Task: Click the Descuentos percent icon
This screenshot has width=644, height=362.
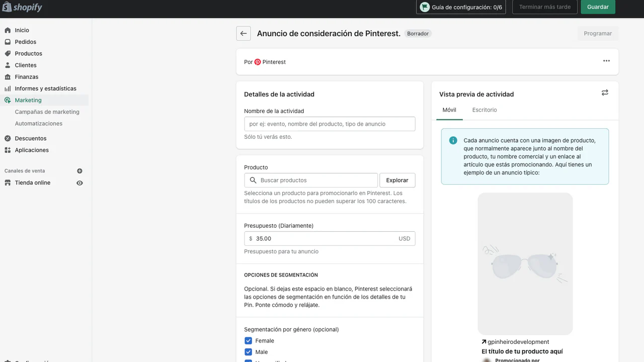Action: [x=8, y=138]
